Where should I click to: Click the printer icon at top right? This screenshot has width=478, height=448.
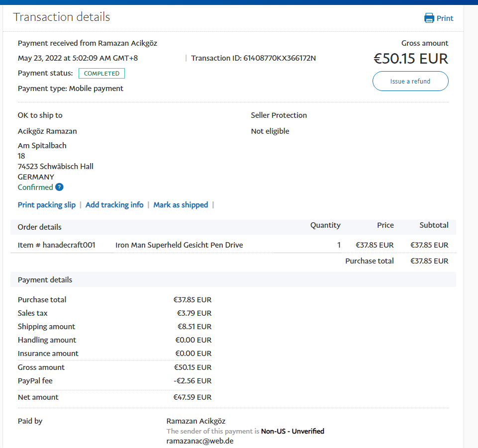(429, 18)
